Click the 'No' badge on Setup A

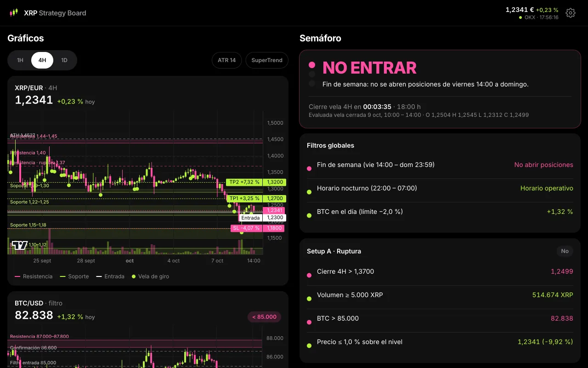pos(565,251)
